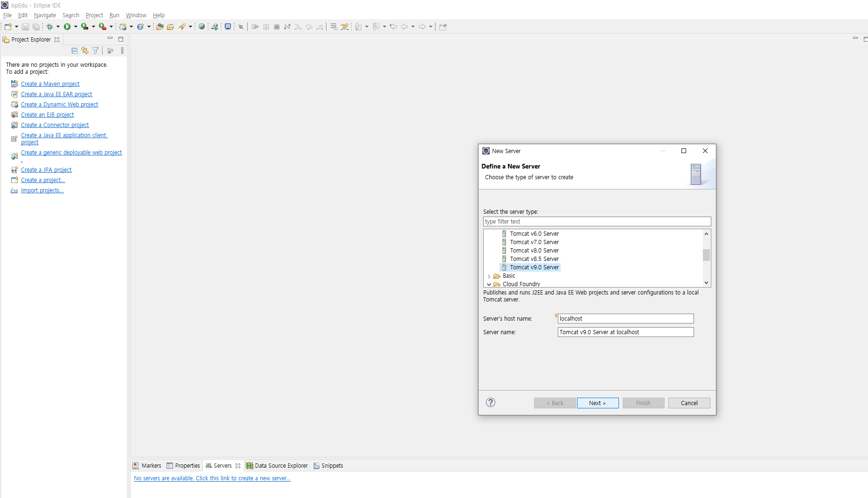Click the Step Return icon

(319, 27)
